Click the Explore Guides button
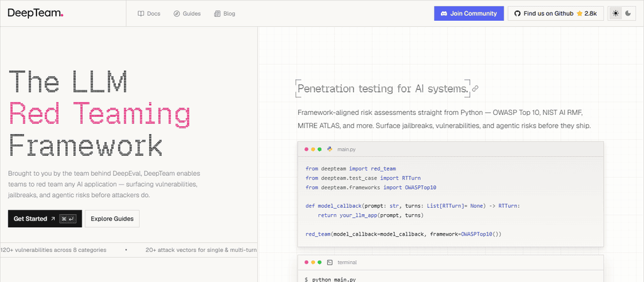The image size is (644, 282). [x=112, y=219]
